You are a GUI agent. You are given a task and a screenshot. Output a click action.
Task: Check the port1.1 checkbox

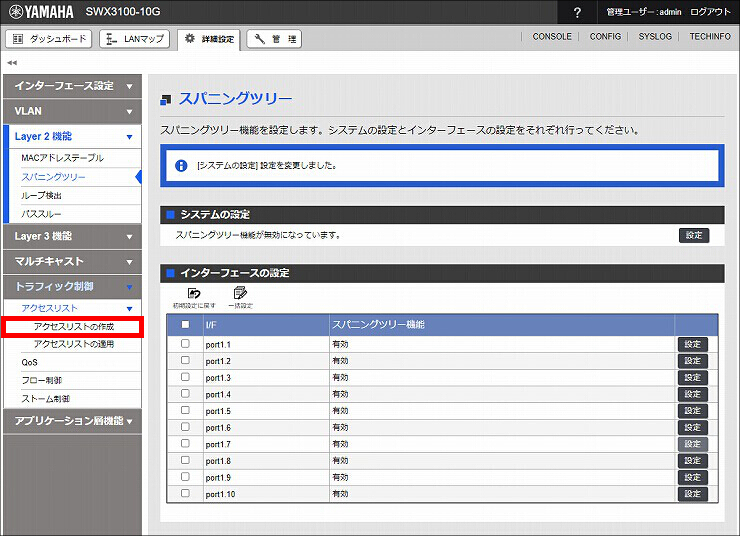coord(185,343)
